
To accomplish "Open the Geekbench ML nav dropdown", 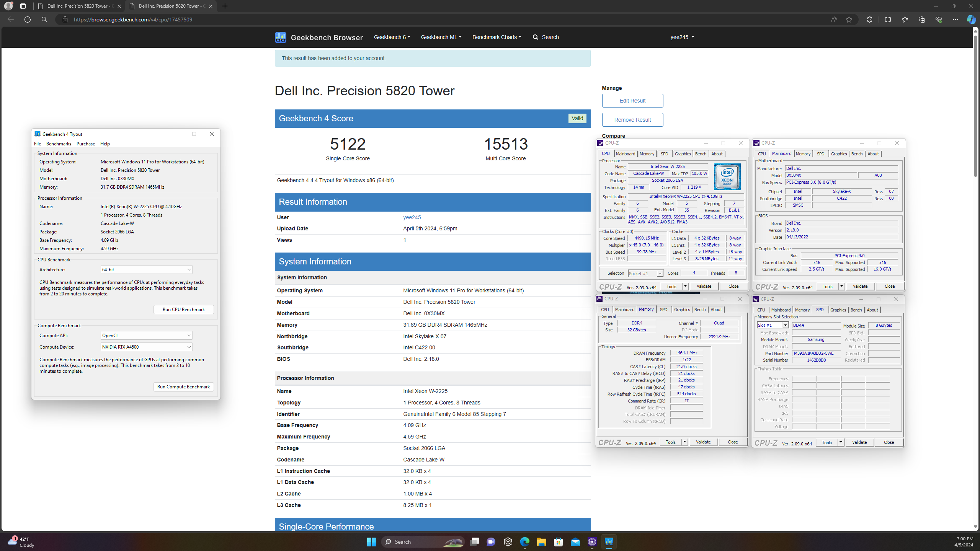I will pyautogui.click(x=441, y=37).
